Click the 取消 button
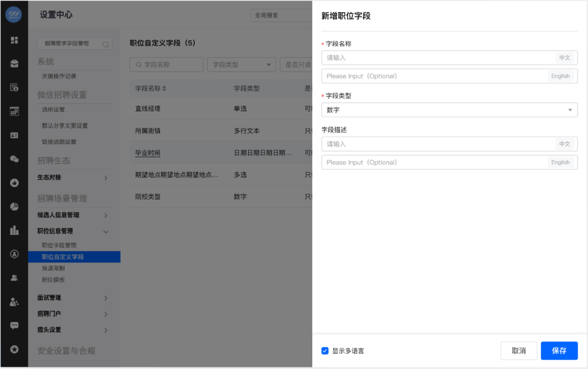Screen dimensions: 588x369 [x=519, y=351]
